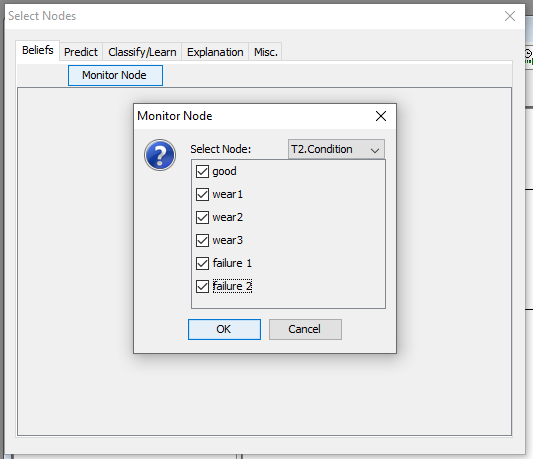This screenshot has width=533, height=459.
Task: Open the Explanation tab
Action: click(215, 52)
